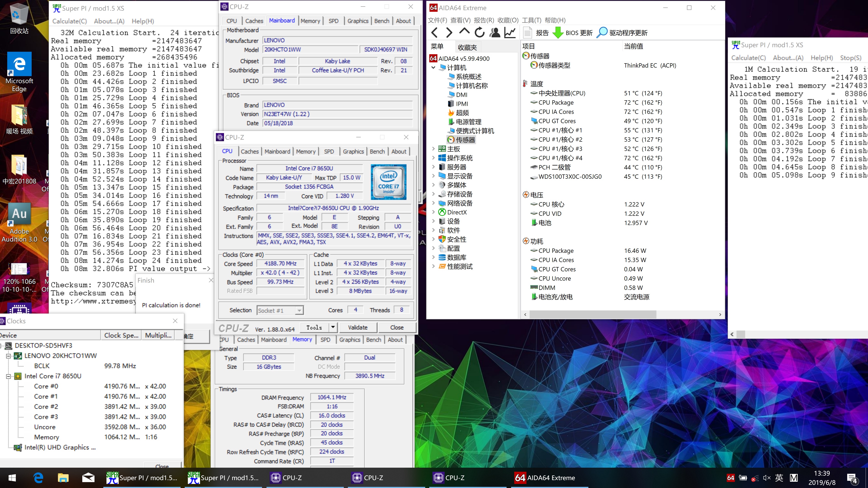Click Stop(S) in right Super PI window
868x488 pixels.
coord(850,58)
